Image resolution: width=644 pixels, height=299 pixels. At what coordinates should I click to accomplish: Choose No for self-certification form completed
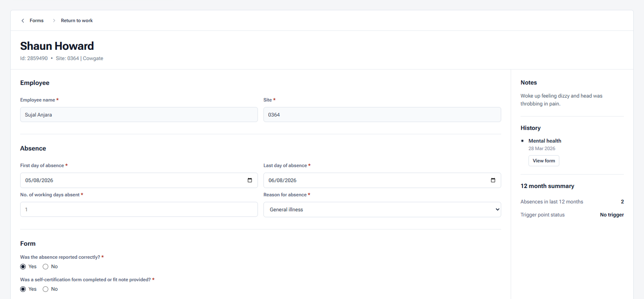(x=45, y=289)
